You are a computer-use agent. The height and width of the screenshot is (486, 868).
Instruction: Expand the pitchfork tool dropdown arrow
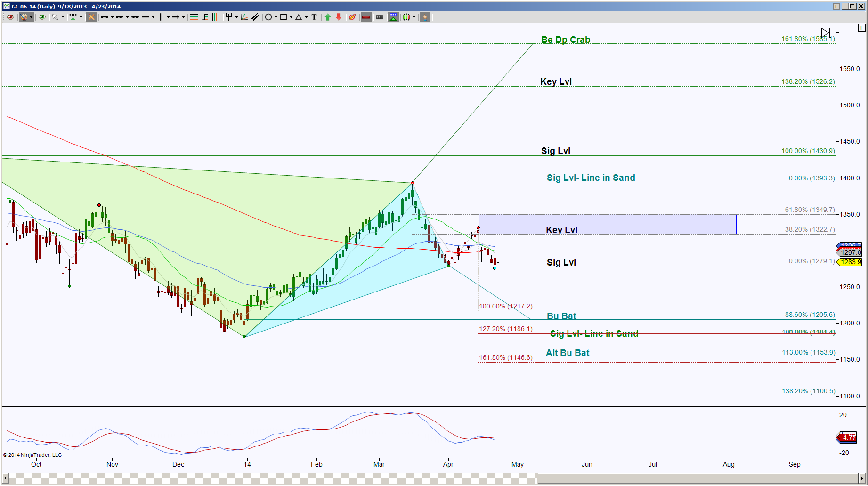pos(236,17)
